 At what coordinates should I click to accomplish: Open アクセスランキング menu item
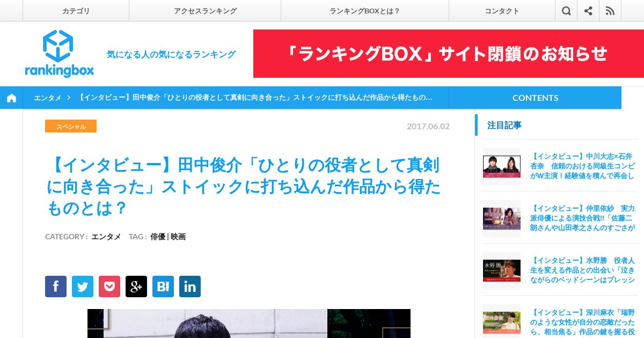tap(205, 11)
